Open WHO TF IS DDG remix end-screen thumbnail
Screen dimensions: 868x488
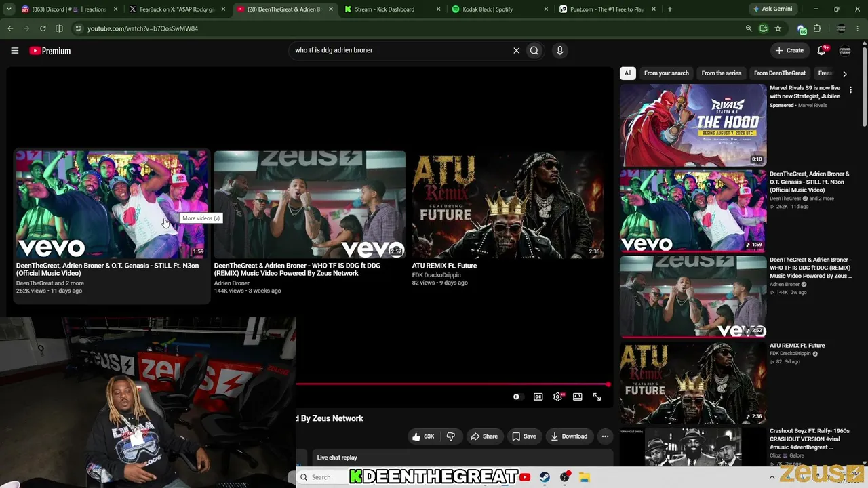point(310,205)
